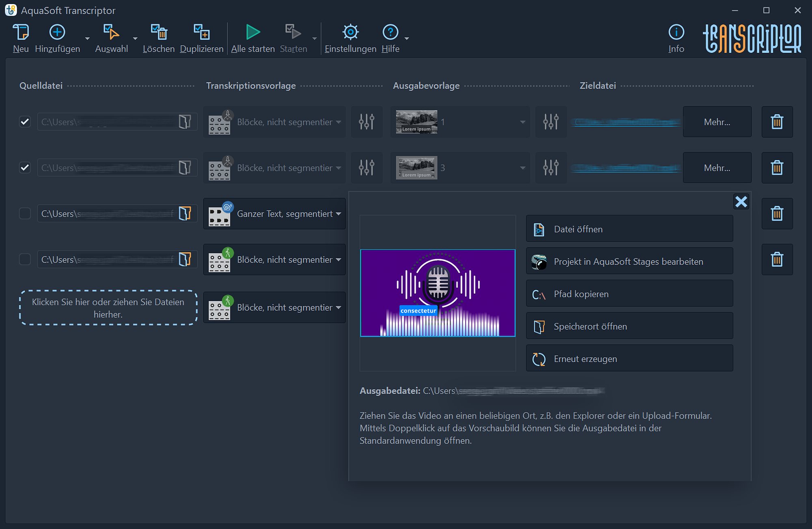Click the Duplizieren toolbar icon
812x529 pixels.
202,32
